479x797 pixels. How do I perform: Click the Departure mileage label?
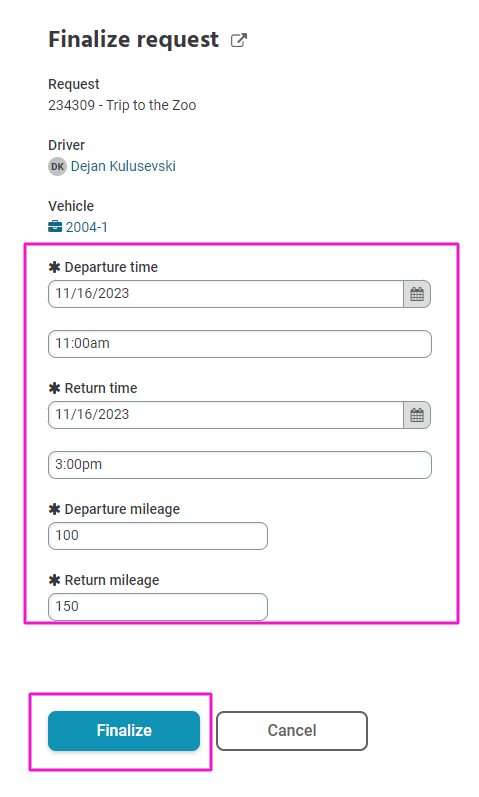coord(122,509)
